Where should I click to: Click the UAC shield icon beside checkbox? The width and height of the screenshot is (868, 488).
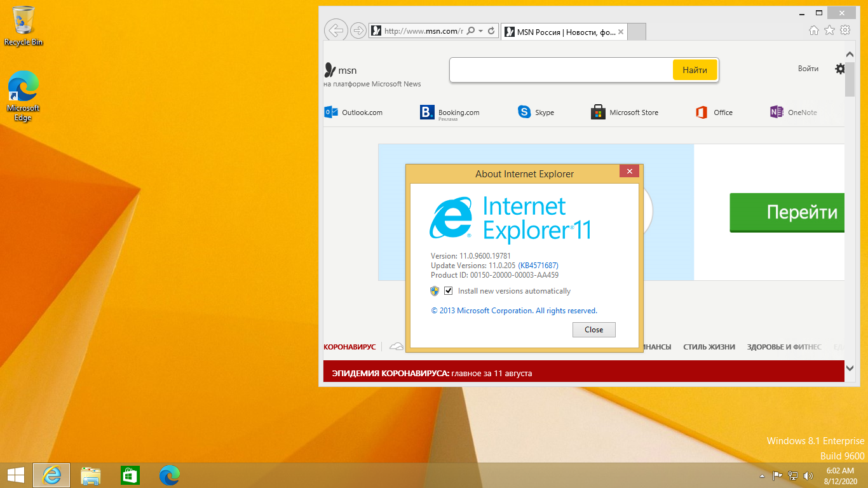pos(435,291)
